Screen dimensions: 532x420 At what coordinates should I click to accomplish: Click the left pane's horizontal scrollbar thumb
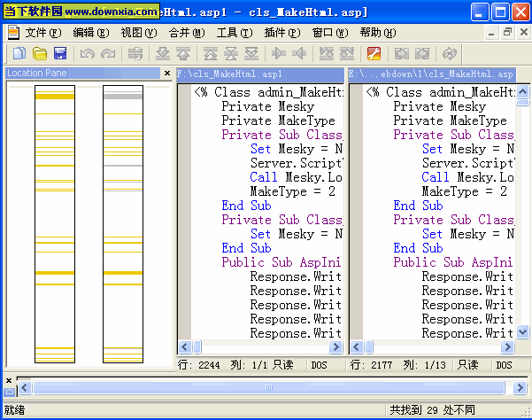(x=197, y=347)
